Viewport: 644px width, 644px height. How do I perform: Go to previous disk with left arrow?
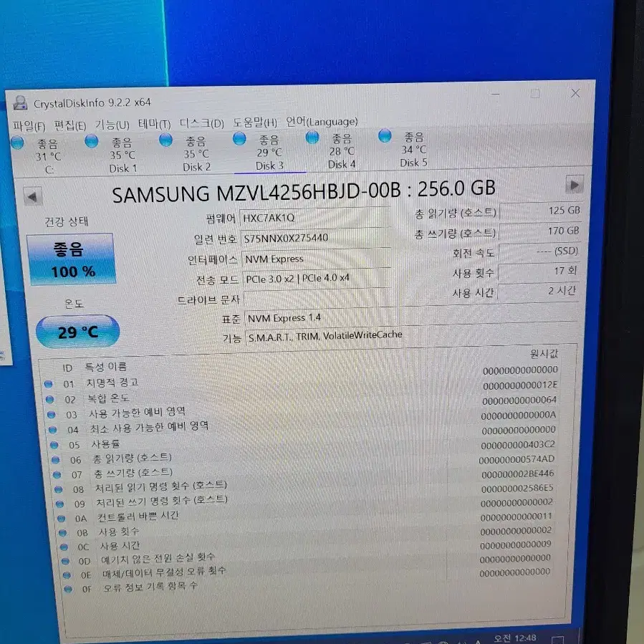pos(32,197)
